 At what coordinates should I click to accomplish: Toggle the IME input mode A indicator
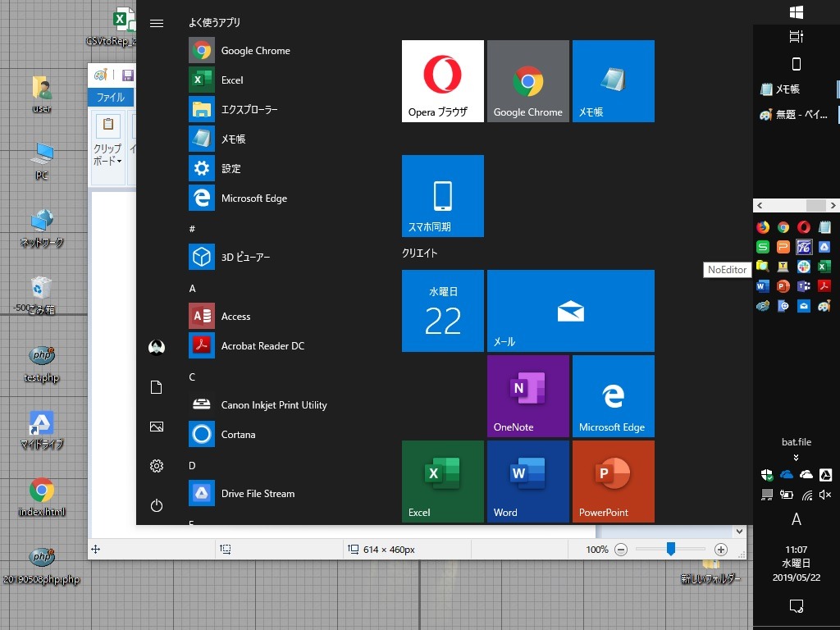pos(797,519)
